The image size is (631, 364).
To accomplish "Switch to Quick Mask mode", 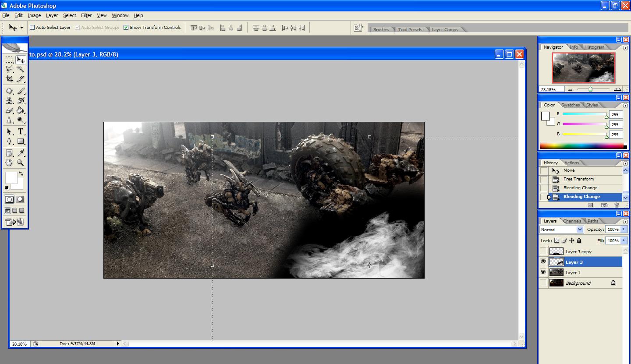I will 20,199.
